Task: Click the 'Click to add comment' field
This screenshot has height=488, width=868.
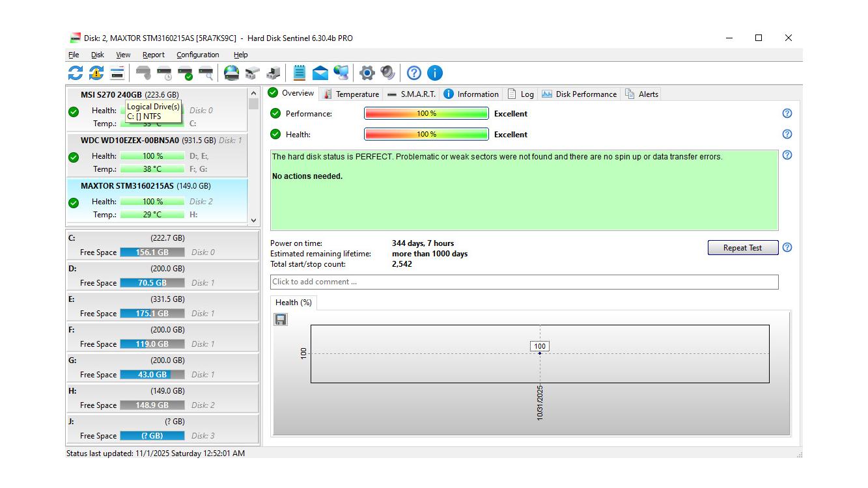Action: pyautogui.click(x=524, y=282)
